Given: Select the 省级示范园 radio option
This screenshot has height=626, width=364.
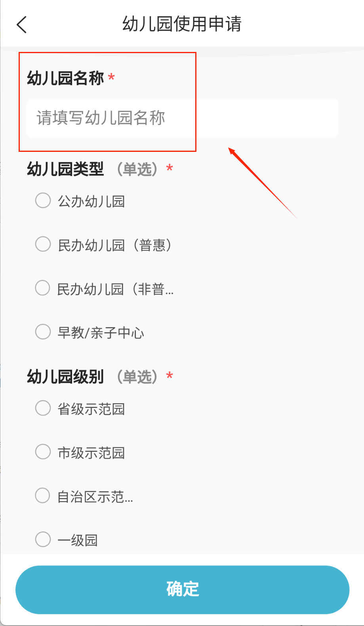Looking at the screenshot, I should click(43, 408).
